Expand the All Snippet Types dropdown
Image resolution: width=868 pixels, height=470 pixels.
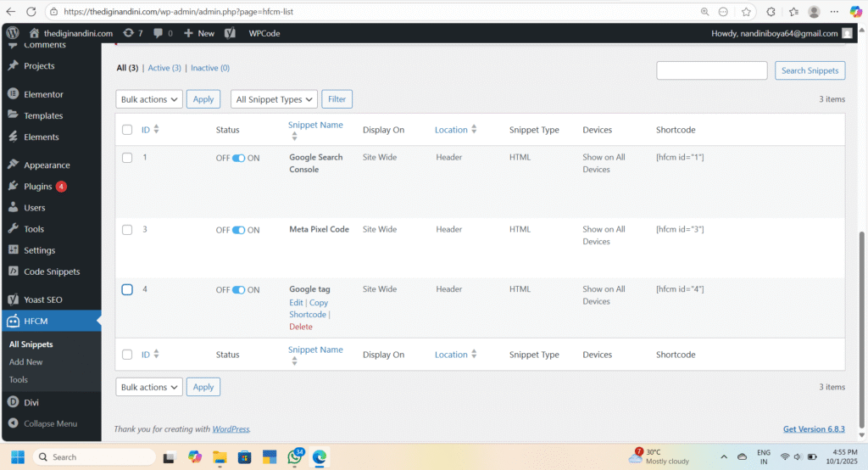tap(274, 99)
